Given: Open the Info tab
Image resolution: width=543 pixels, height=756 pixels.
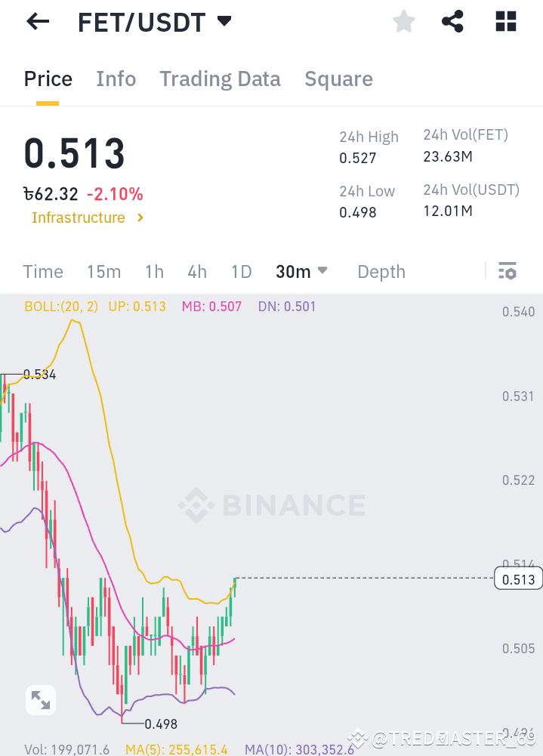Looking at the screenshot, I should pos(116,79).
